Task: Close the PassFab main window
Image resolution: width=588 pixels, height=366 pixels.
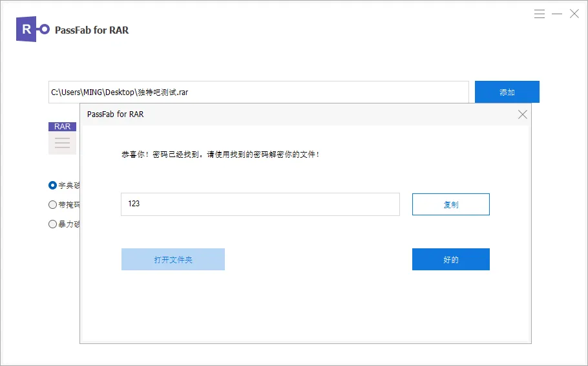Action: 574,14
